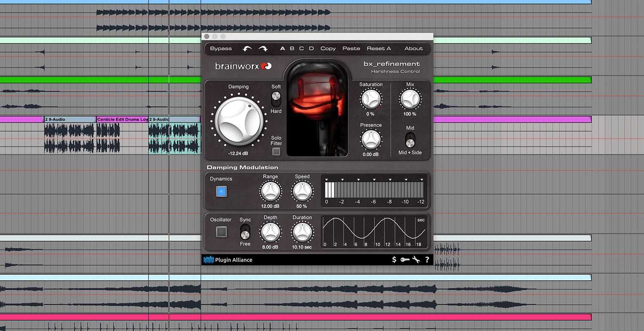Screen dimensions: 644x331
Task: Click the Duration knob
Action: click(302, 232)
